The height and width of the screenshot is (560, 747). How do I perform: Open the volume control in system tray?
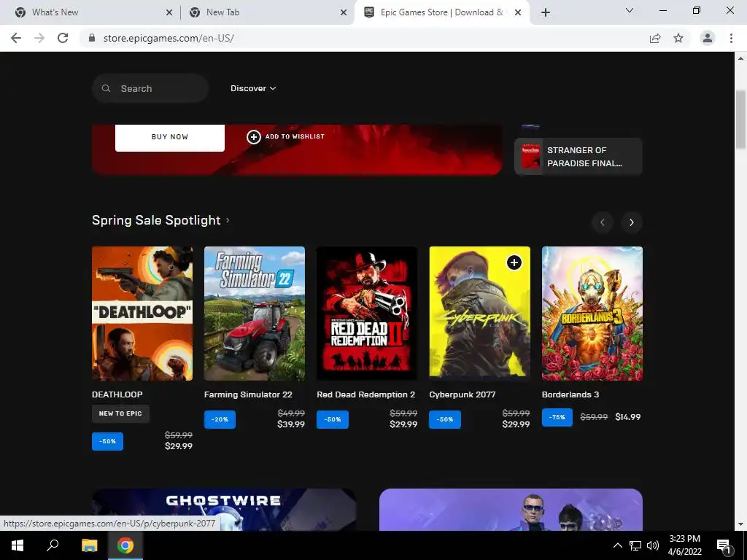(653, 545)
